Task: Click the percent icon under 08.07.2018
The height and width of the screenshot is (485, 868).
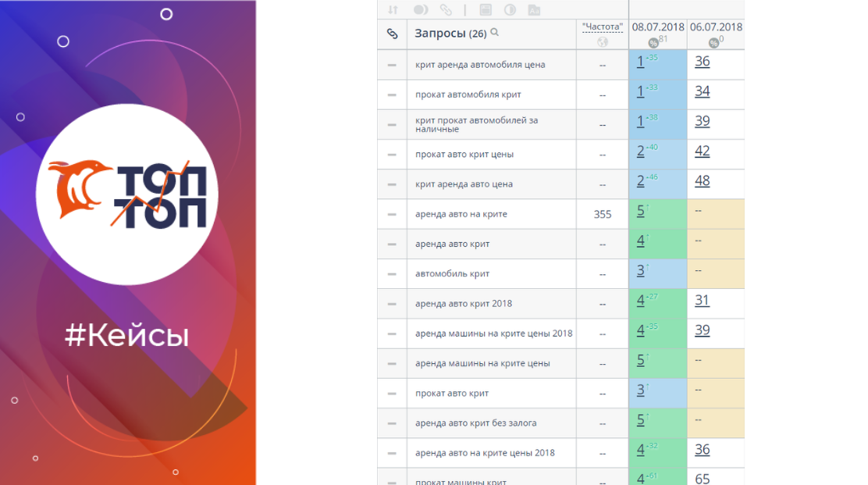Action: coord(653,43)
